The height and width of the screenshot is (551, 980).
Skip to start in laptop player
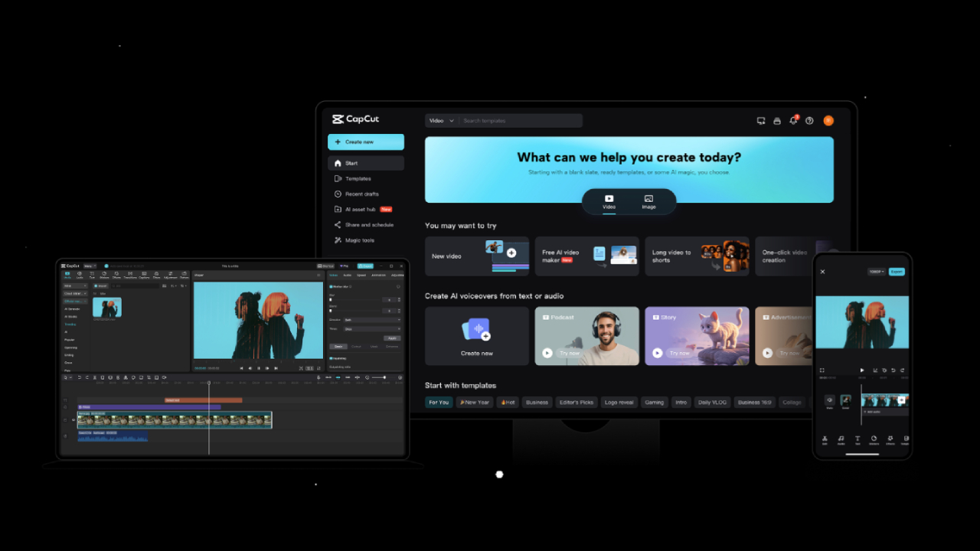241,368
